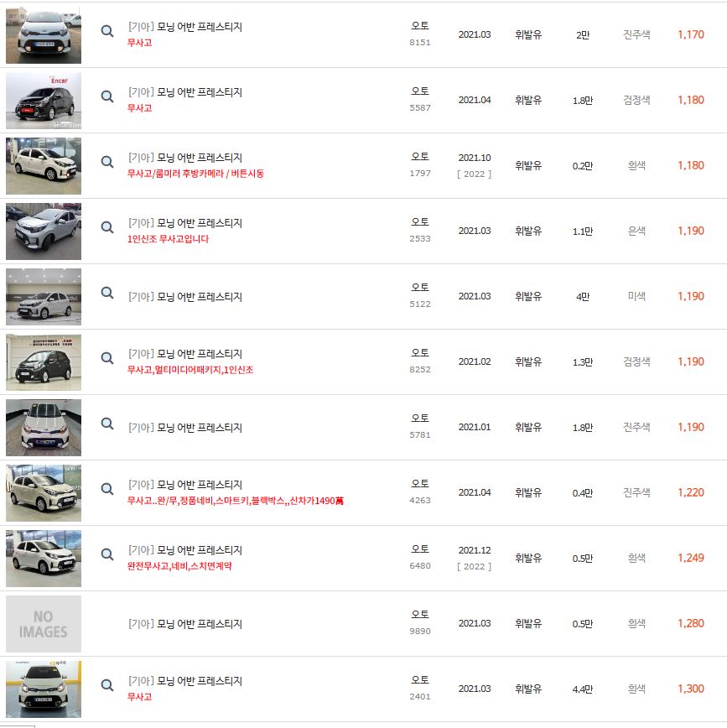Click red text mentioning 신차가1490萬
727x728 pixels.
[x=236, y=501]
